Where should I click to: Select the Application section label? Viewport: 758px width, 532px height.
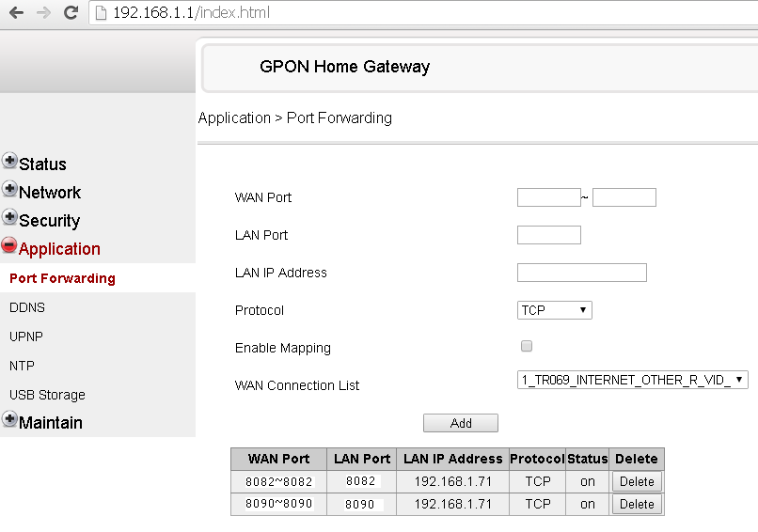click(x=59, y=249)
